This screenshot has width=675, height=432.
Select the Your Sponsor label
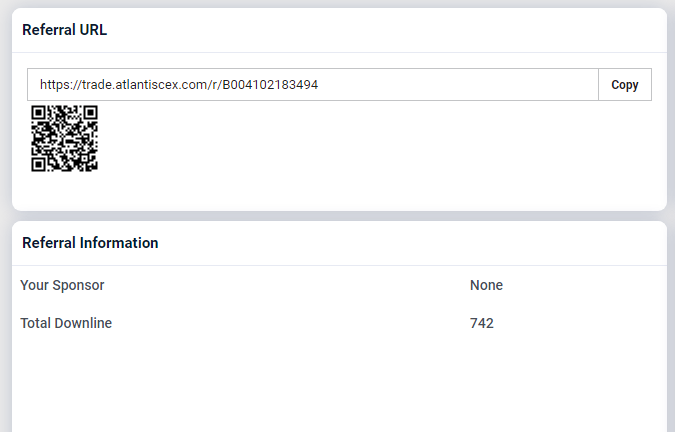click(62, 285)
